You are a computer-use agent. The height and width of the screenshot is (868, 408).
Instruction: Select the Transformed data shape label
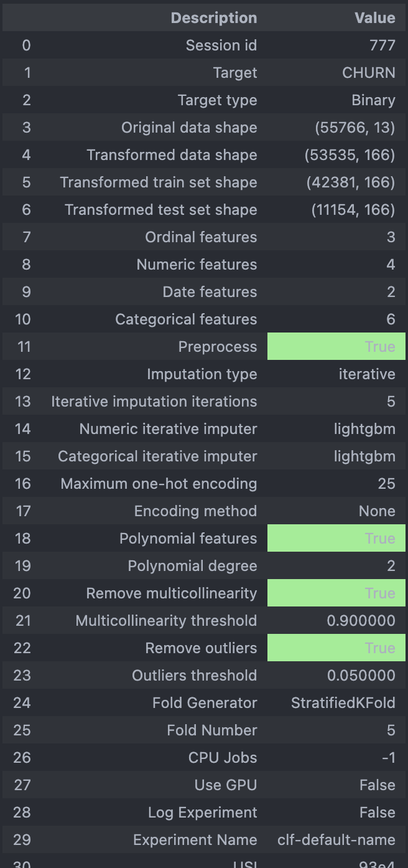click(172, 155)
